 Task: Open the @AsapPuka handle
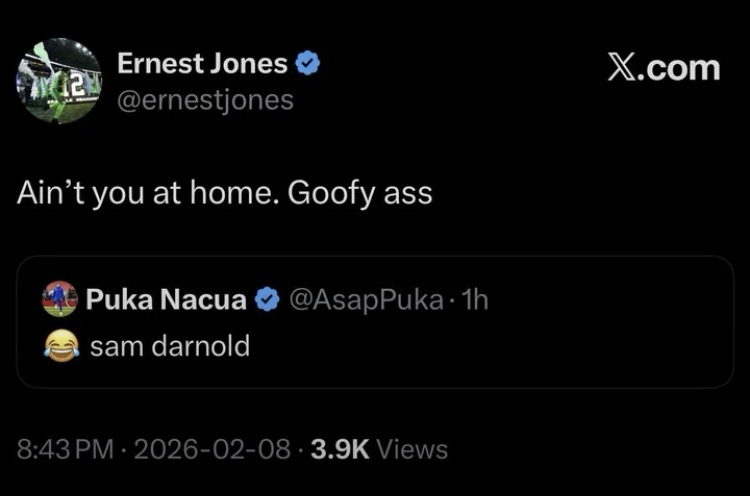tap(364, 299)
